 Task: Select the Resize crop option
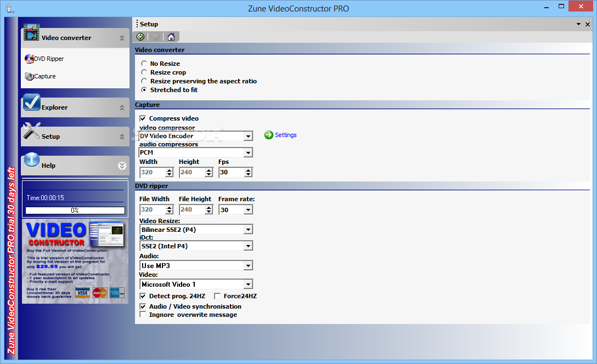(144, 72)
